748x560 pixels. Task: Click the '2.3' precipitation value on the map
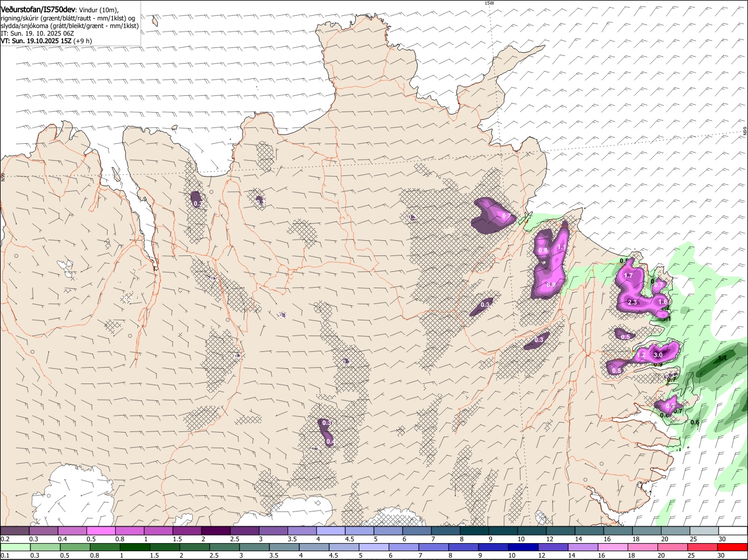[x=632, y=302]
